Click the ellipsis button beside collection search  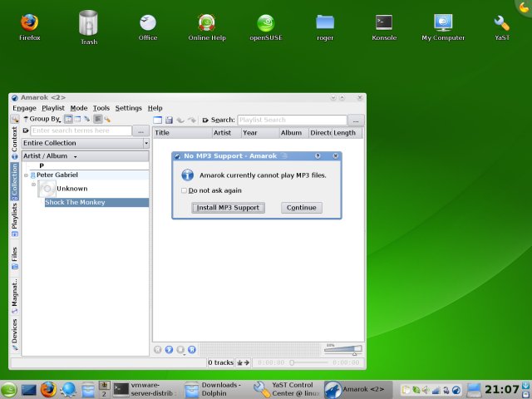point(140,131)
